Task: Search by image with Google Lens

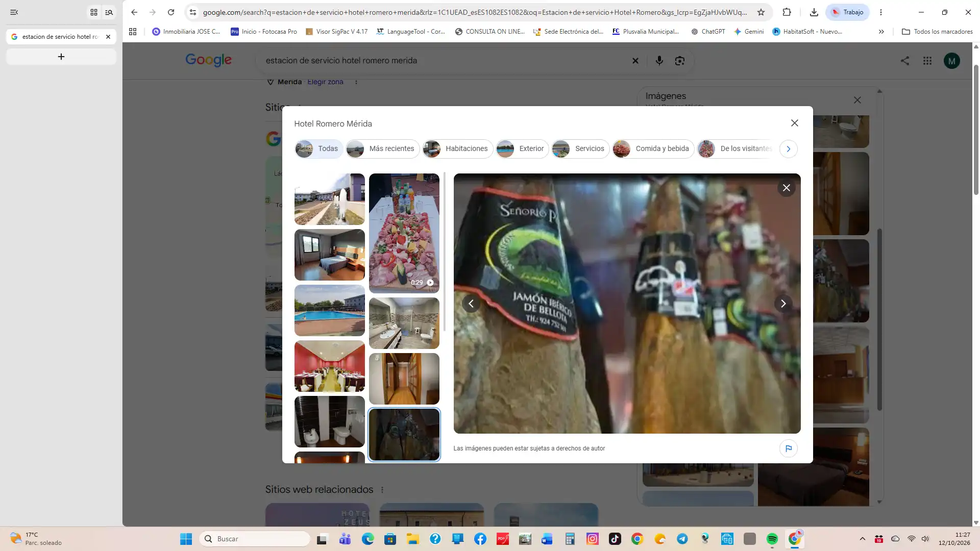Action: click(679, 61)
